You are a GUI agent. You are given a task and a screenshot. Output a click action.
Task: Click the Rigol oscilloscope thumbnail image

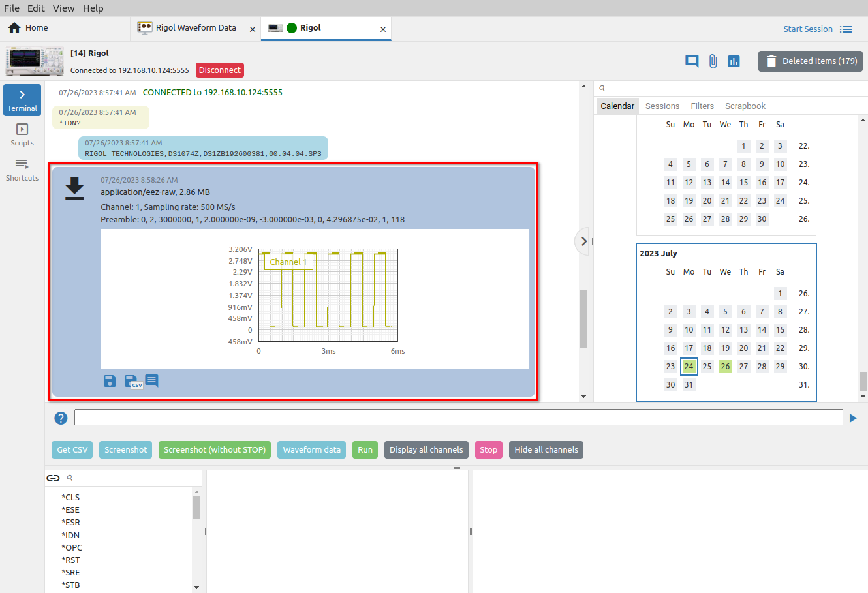coord(35,61)
